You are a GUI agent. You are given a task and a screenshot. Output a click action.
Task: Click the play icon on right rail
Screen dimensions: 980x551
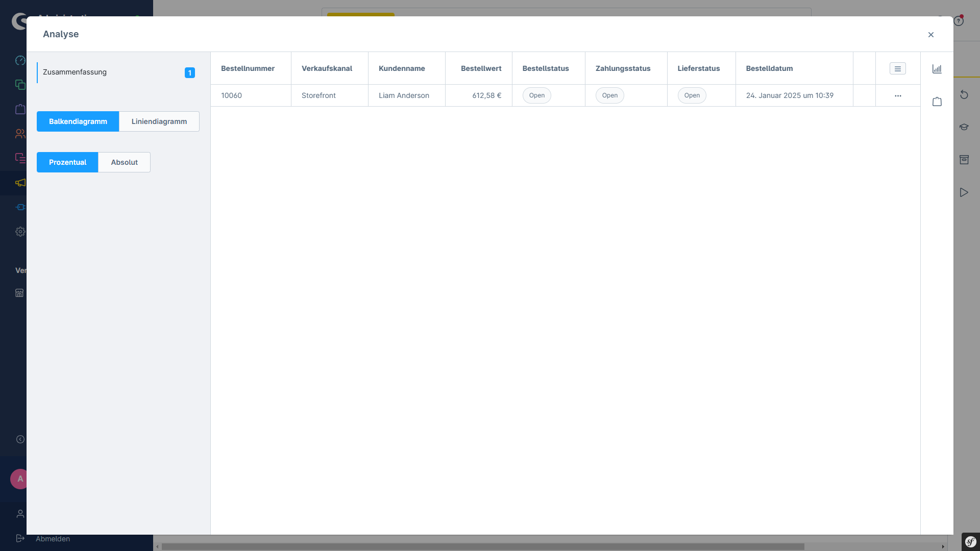point(964,192)
